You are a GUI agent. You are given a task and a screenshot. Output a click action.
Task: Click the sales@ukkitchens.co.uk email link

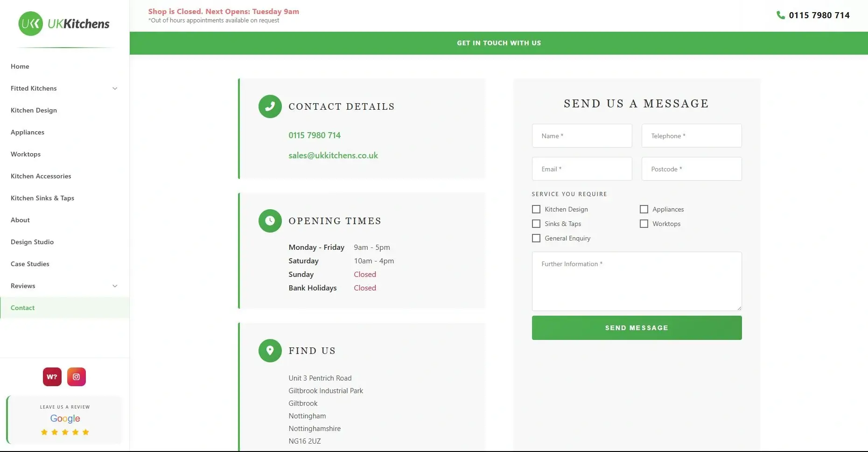(x=333, y=155)
